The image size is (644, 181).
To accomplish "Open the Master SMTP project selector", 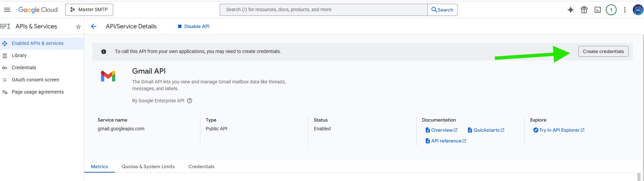I will 89,10.
